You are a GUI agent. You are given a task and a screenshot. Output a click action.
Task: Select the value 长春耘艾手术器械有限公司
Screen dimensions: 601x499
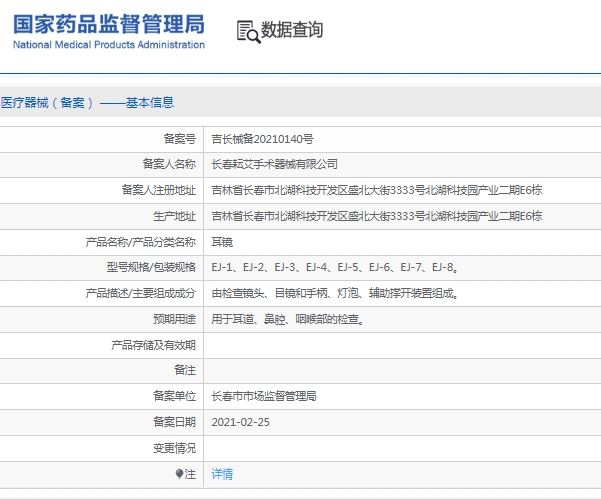(x=274, y=164)
